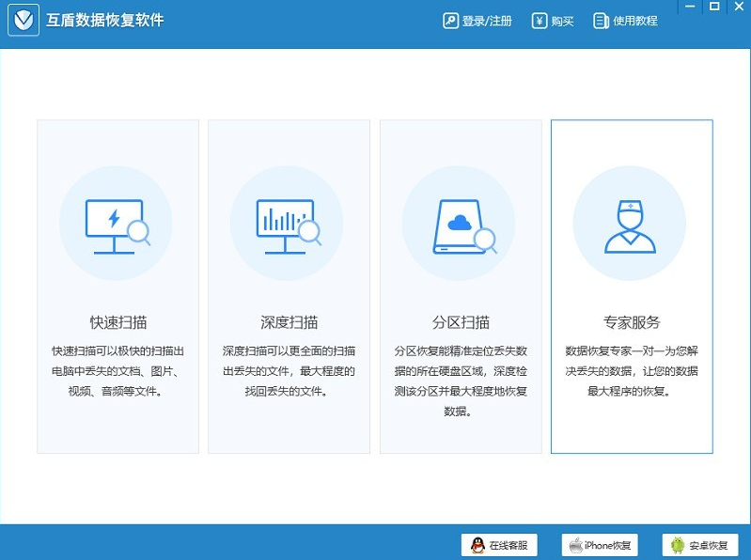Select the 深度扫描 bar chart monitor icon
Image resolution: width=751 pixels, height=560 pixels.
pos(288,224)
